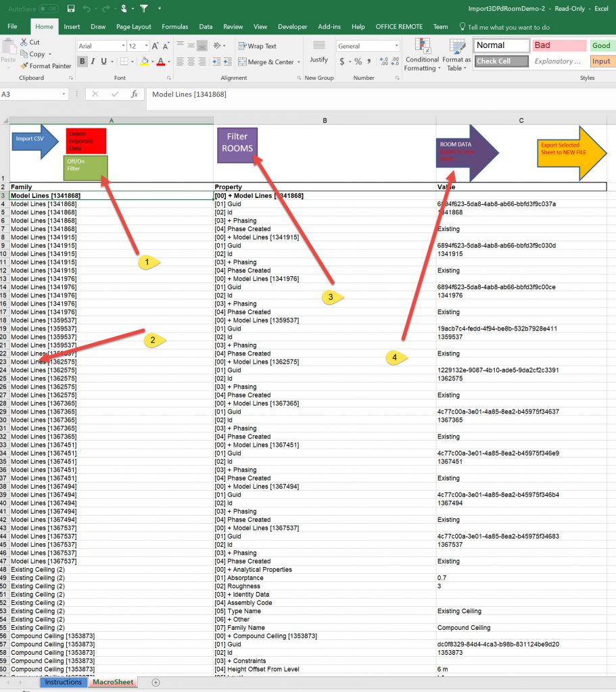The height and width of the screenshot is (692, 616).
Task: Toggle the AutoSave switch
Action: 48,9
